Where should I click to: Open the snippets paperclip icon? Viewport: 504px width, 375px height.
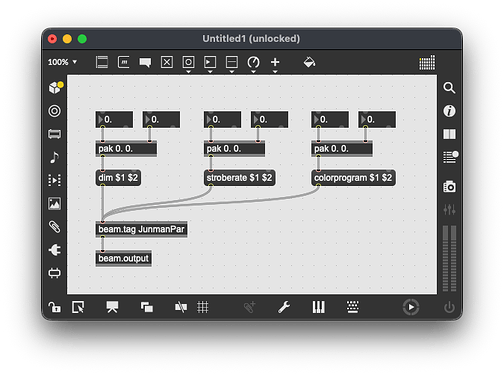[x=55, y=227]
